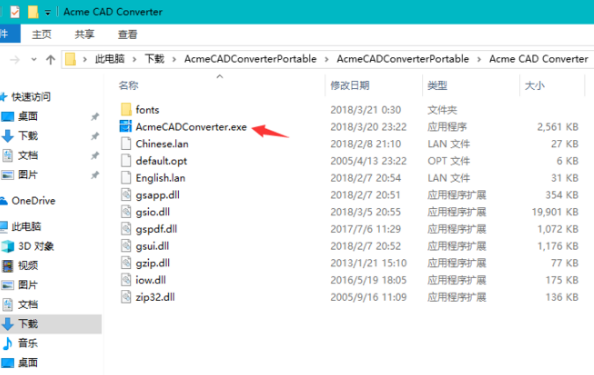Image resolution: width=594 pixels, height=375 pixels.
Task: Click 下載 in the address breadcrumb
Action: coord(155,59)
